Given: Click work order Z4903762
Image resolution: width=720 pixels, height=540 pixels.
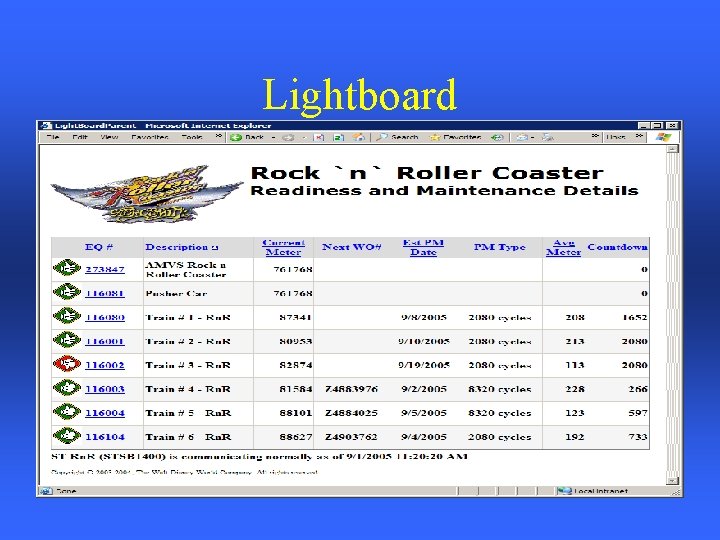Looking at the screenshot, I should [351, 437].
